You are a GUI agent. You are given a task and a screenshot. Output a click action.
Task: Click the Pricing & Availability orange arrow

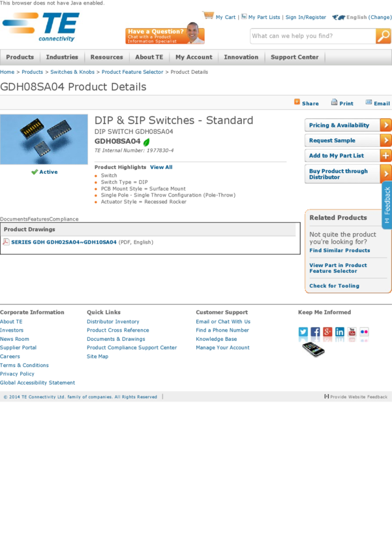tap(385, 125)
